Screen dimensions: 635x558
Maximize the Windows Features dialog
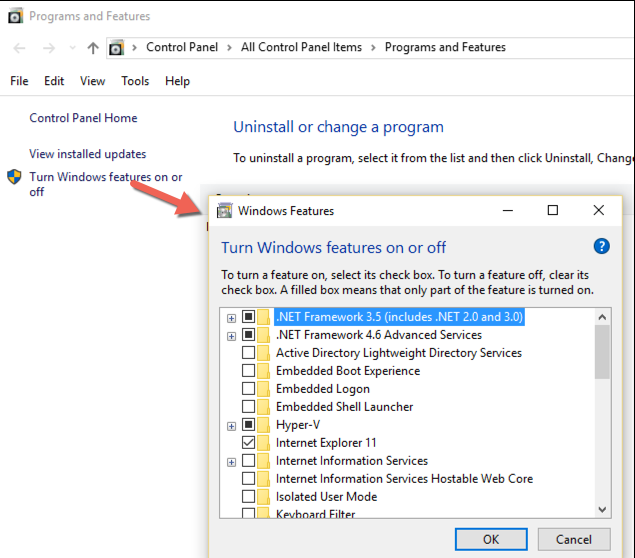pyautogui.click(x=553, y=210)
